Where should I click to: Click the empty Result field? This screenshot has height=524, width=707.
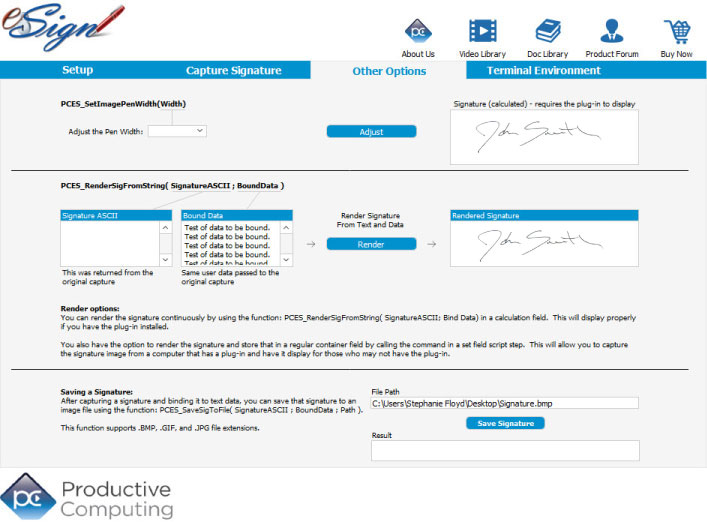(x=504, y=451)
